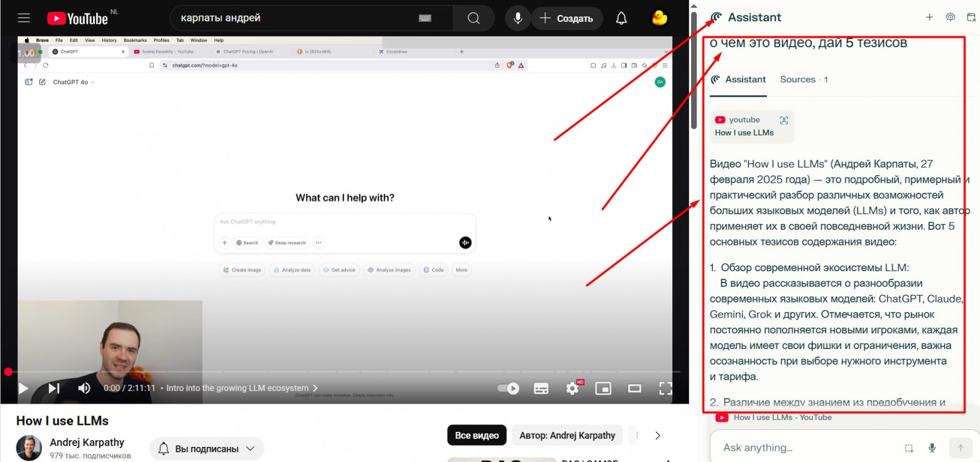This screenshot has width=980, height=462.
Task: Toggle the autoplay switch
Action: 508,388
